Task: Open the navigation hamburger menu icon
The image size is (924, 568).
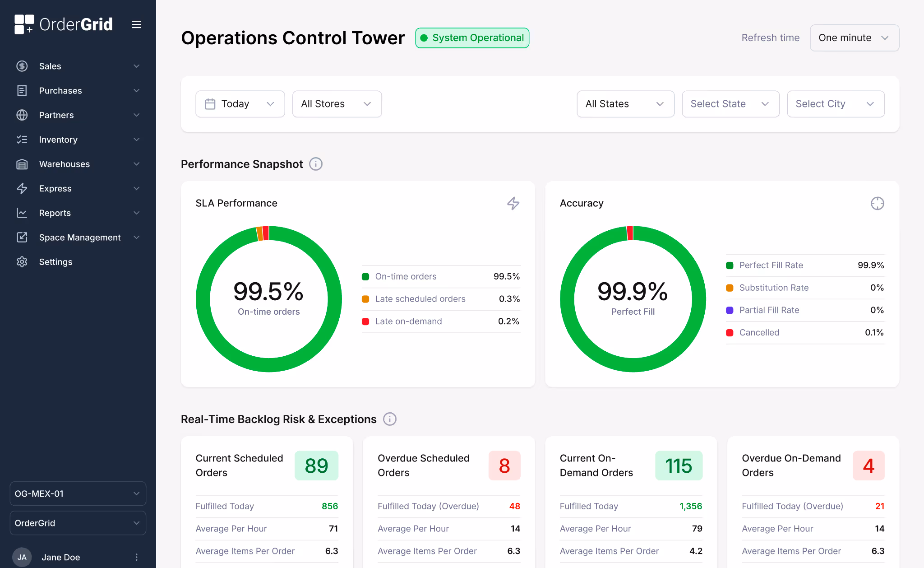Action: (136, 24)
